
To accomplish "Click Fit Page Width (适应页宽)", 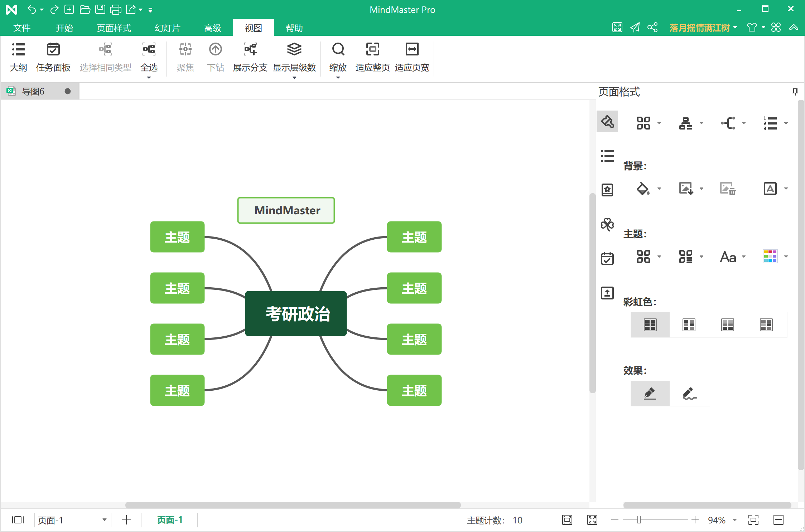I will [412, 57].
